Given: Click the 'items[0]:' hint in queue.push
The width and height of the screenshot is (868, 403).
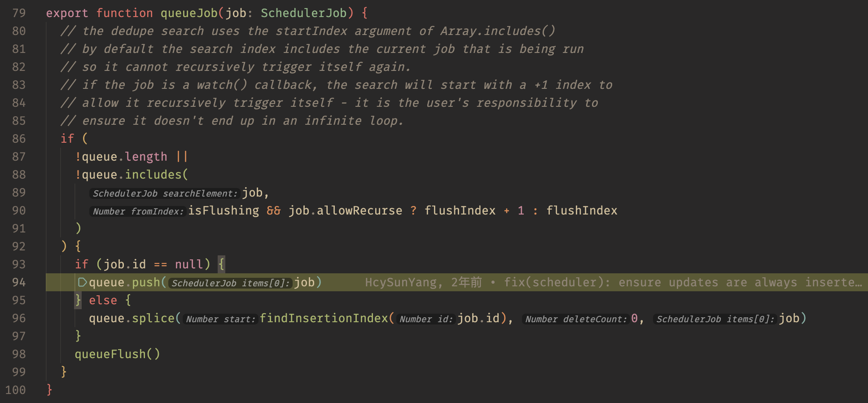Looking at the screenshot, I should coord(231,283).
